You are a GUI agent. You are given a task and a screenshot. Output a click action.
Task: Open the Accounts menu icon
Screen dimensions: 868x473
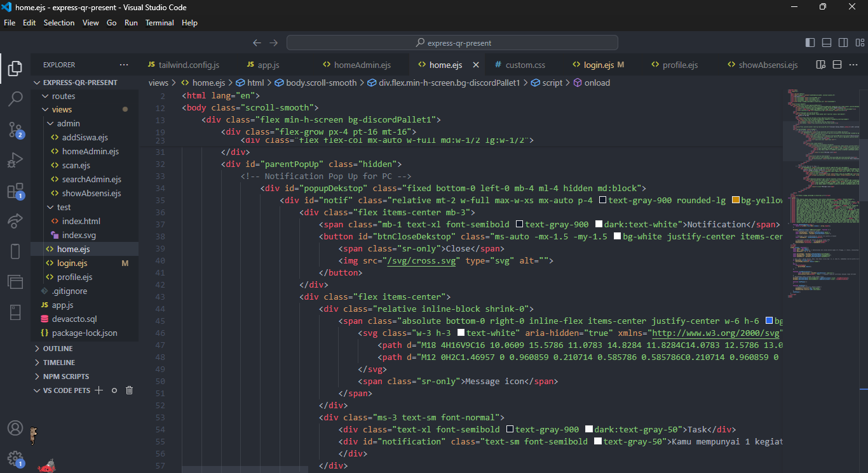pos(15,428)
